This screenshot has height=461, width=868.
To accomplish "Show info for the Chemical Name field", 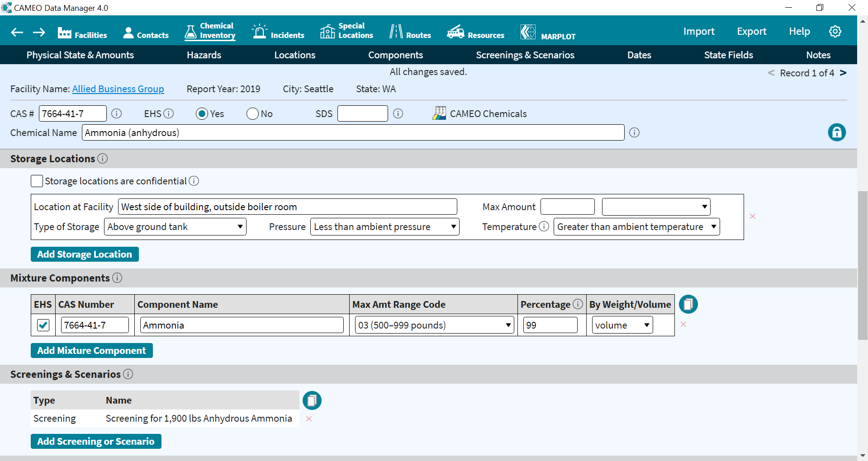I will (x=635, y=132).
